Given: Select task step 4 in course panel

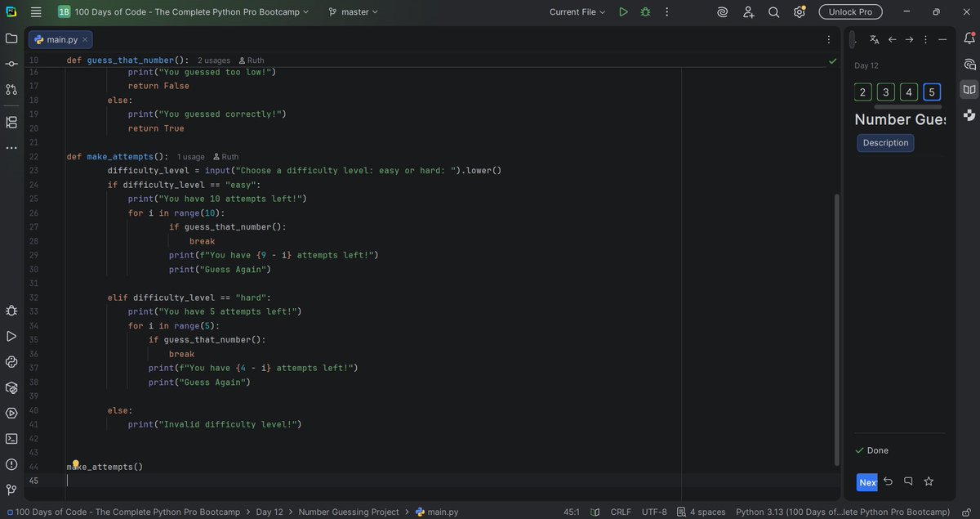Looking at the screenshot, I should pos(909,92).
